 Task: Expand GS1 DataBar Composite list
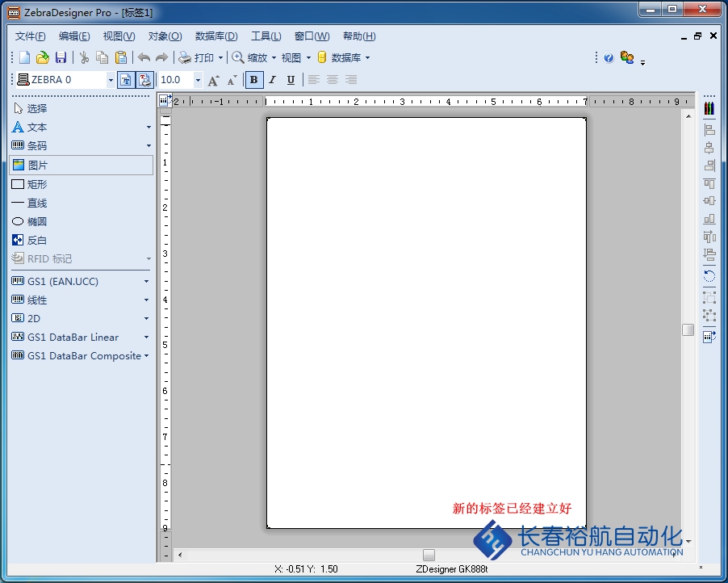click(x=146, y=356)
